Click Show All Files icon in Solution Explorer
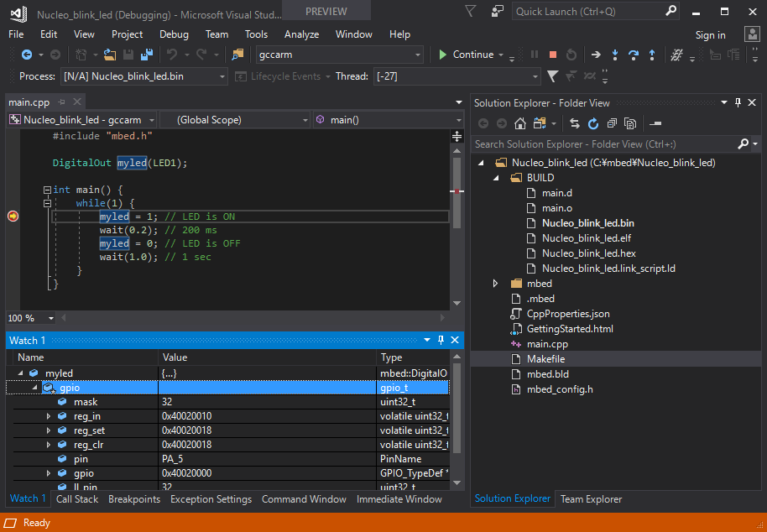Image resolution: width=767 pixels, height=532 pixels. pos(630,123)
